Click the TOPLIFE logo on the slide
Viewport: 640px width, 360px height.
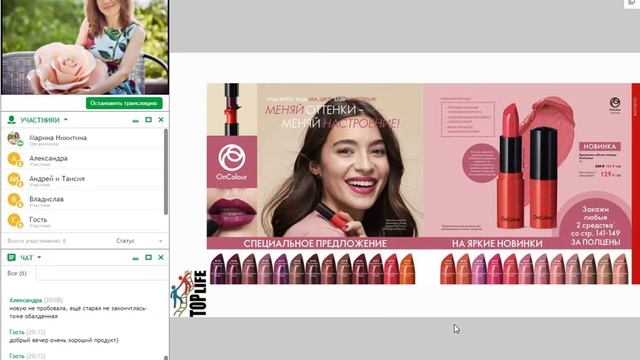click(x=188, y=293)
